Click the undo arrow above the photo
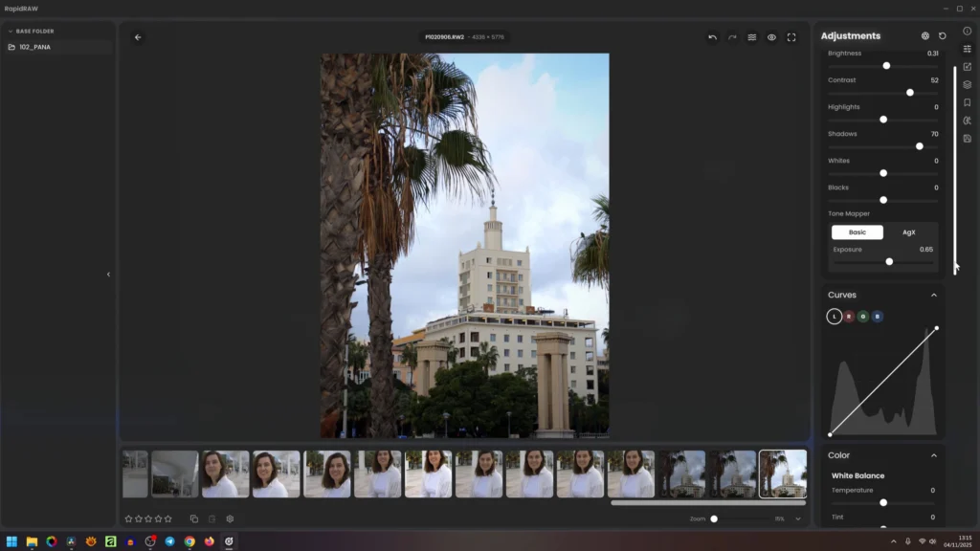The height and width of the screenshot is (551, 980). [x=712, y=37]
